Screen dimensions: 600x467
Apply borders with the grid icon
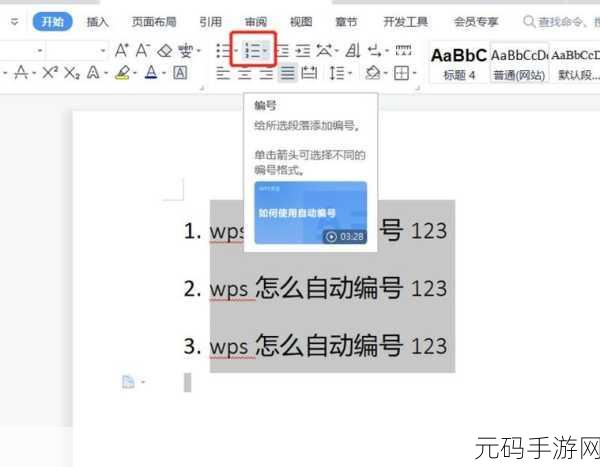point(401,72)
